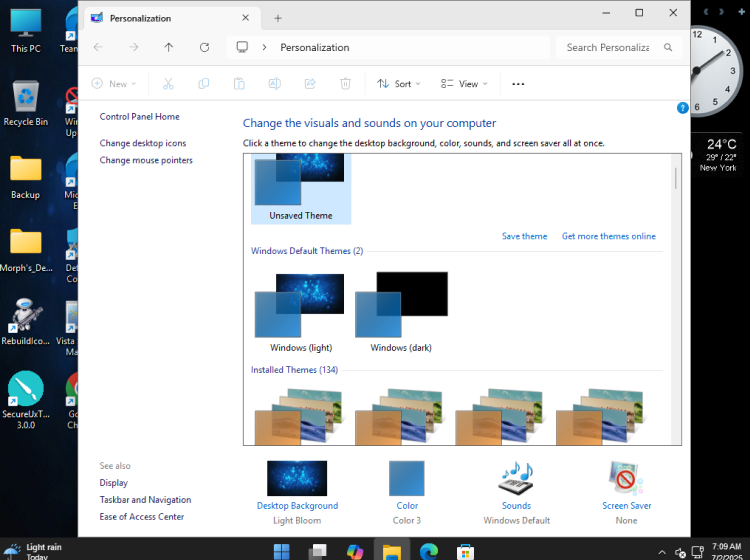The height and width of the screenshot is (560, 750).
Task: Open the Color 3 swatch
Action: pos(407,478)
